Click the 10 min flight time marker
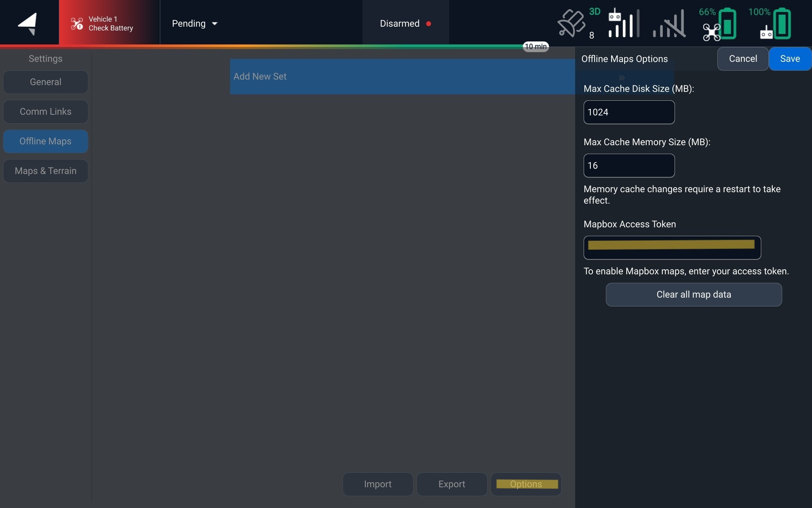Image resolution: width=812 pixels, height=508 pixels. [x=536, y=47]
